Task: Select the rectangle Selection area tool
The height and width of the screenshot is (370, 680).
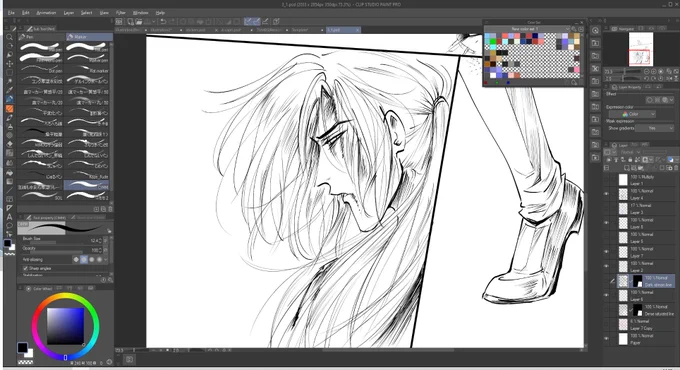Action: pos(9,72)
